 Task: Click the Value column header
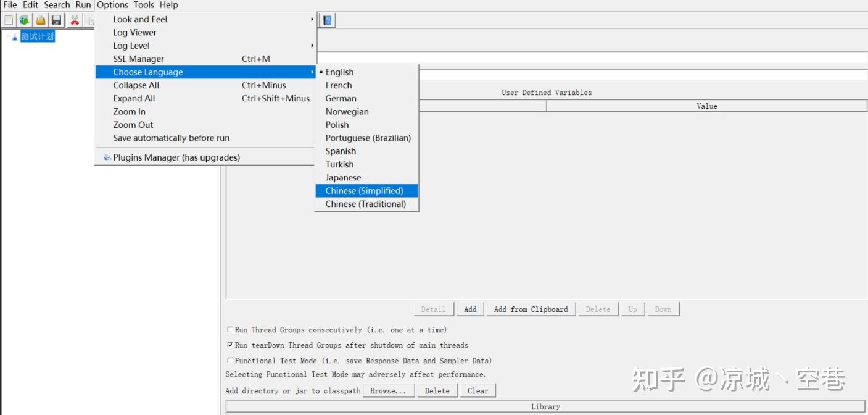(707, 106)
